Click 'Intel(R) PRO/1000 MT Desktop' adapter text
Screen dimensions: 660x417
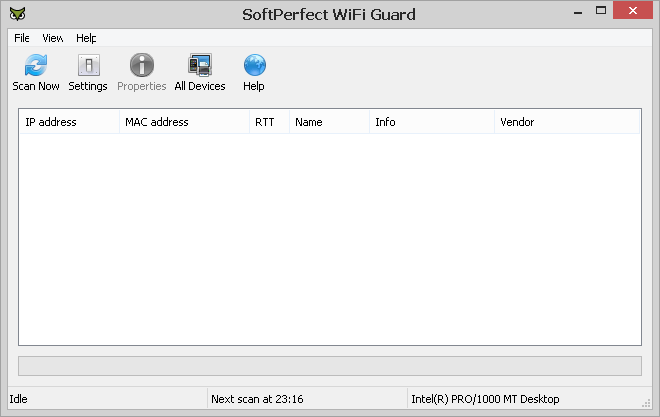tap(485, 399)
